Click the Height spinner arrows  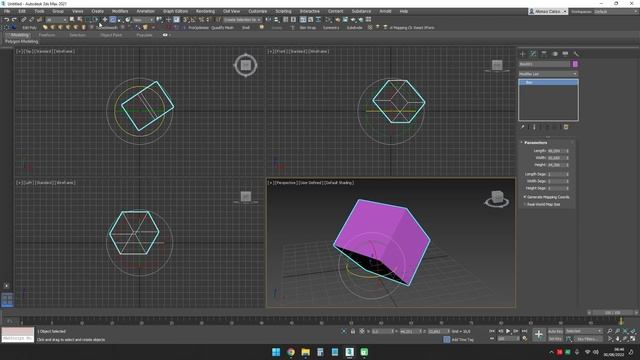tap(568, 165)
